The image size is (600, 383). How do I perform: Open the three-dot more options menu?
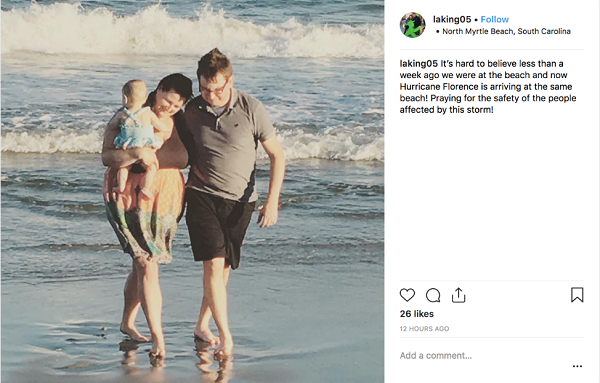577,366
